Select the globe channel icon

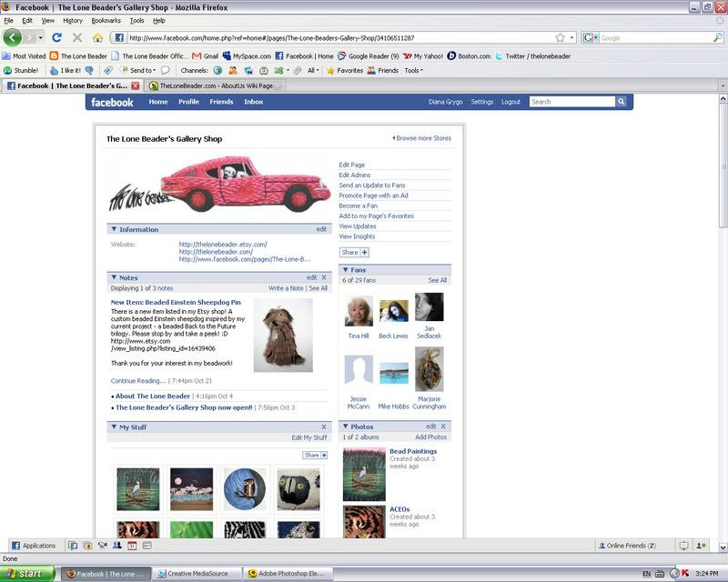click(217, 71)
